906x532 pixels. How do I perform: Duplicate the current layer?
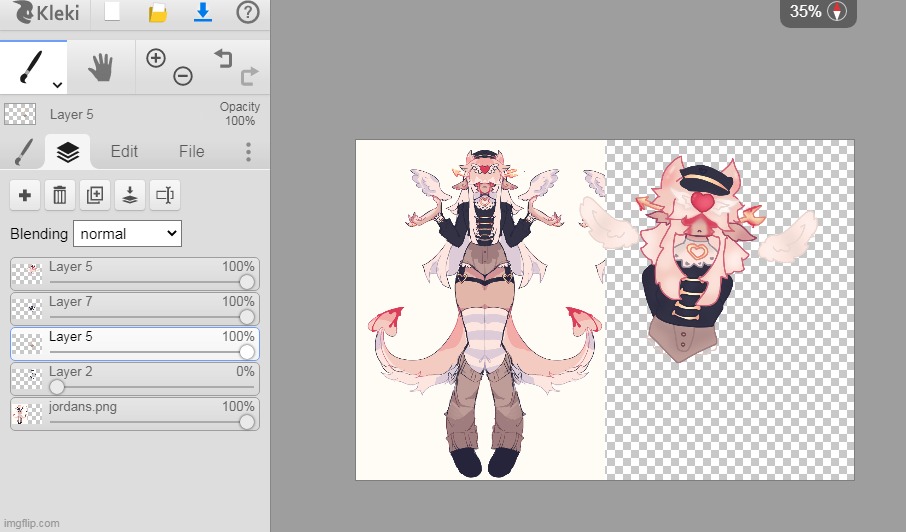click(95, 195)
